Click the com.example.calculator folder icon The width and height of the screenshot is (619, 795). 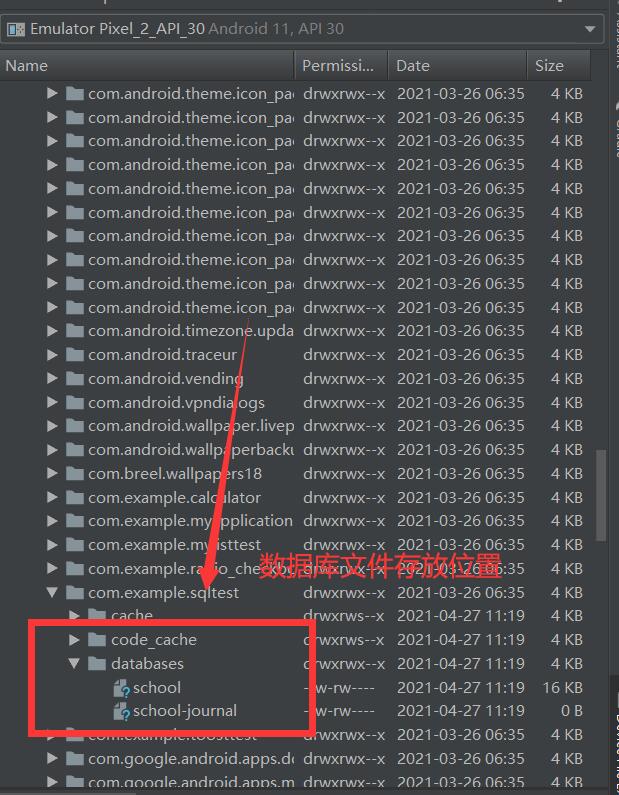[x=75, y=497]
